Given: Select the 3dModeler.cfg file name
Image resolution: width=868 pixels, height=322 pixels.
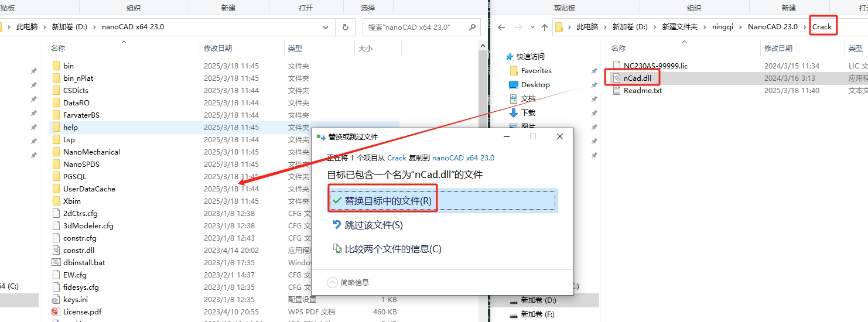Looking at the screenshot, I should [x=88, y=225].
